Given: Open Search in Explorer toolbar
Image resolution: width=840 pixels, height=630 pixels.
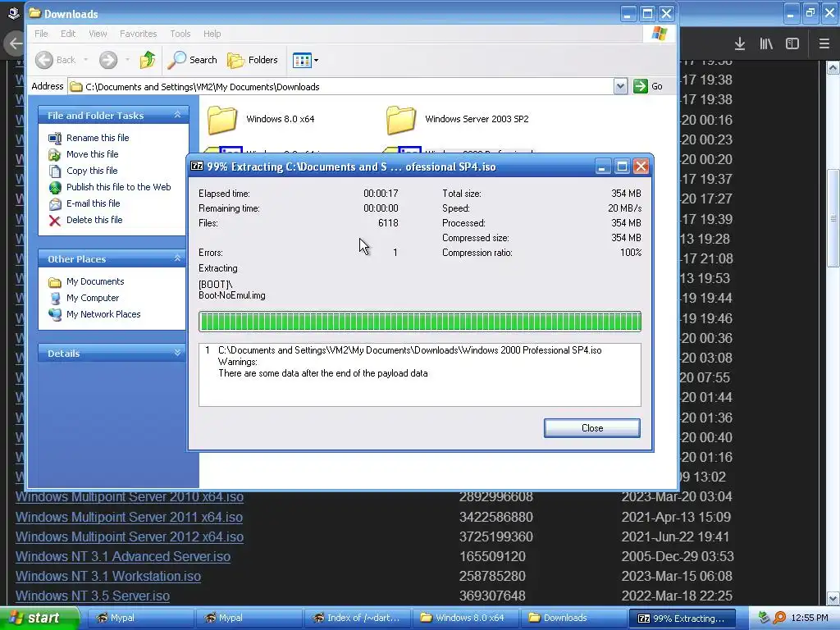Looking at the screenshot, I should (x=192, y=60).
